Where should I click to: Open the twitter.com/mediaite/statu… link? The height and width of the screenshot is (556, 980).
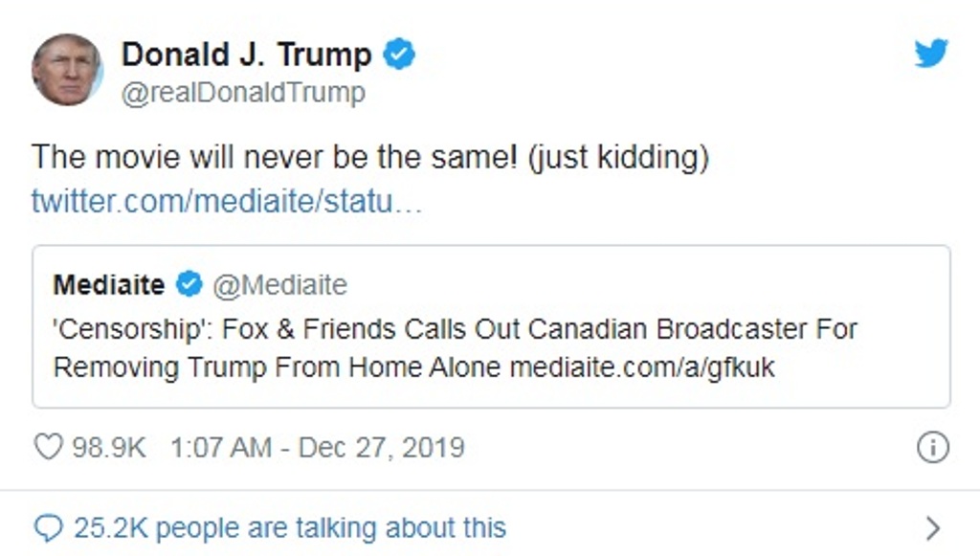pos(226,202)
